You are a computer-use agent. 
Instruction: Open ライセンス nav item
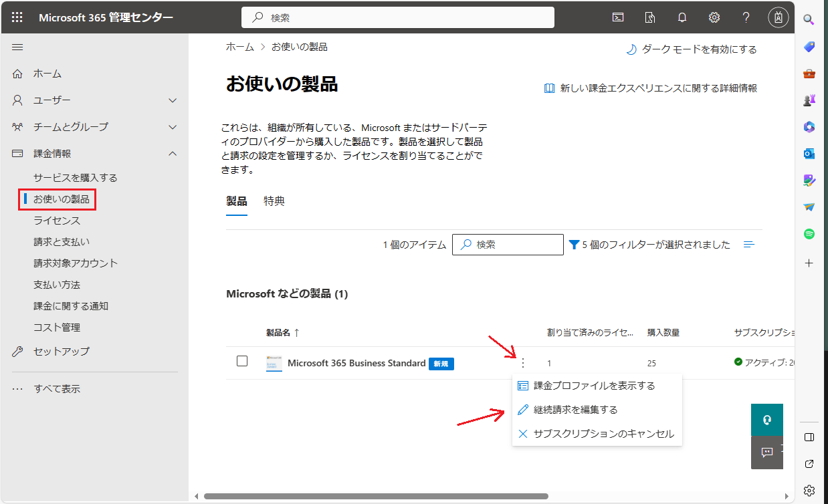coord(57,221)
